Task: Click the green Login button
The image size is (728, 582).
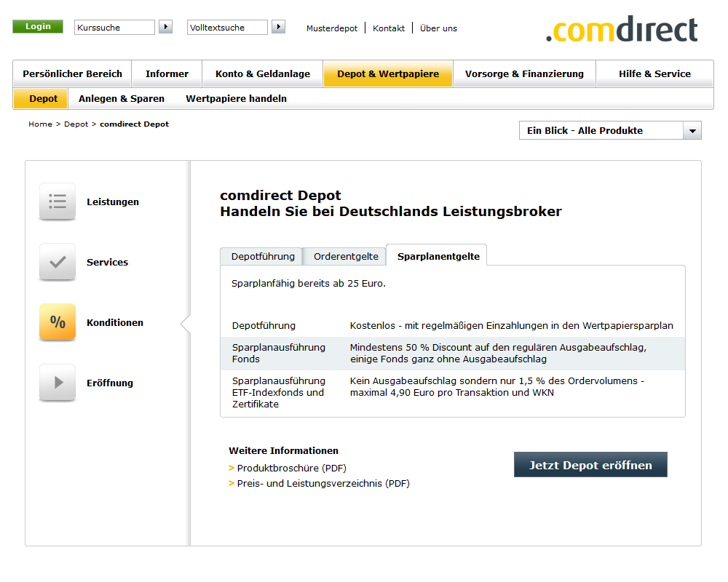Action: [x=38, y=26]
